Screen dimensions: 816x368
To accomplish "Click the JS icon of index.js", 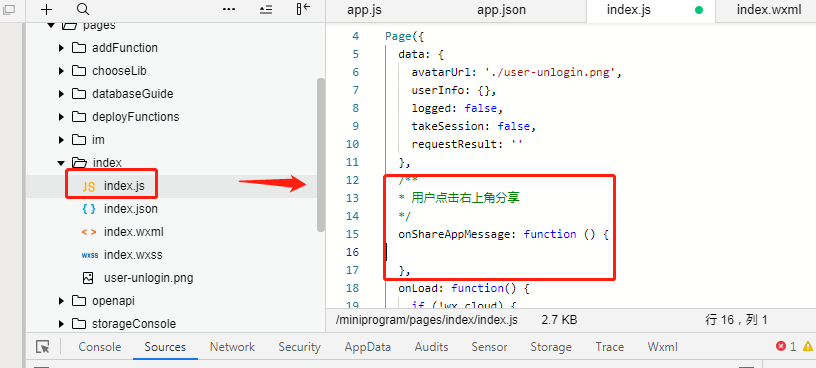I will pyautogui.click(x=89, y=186).
